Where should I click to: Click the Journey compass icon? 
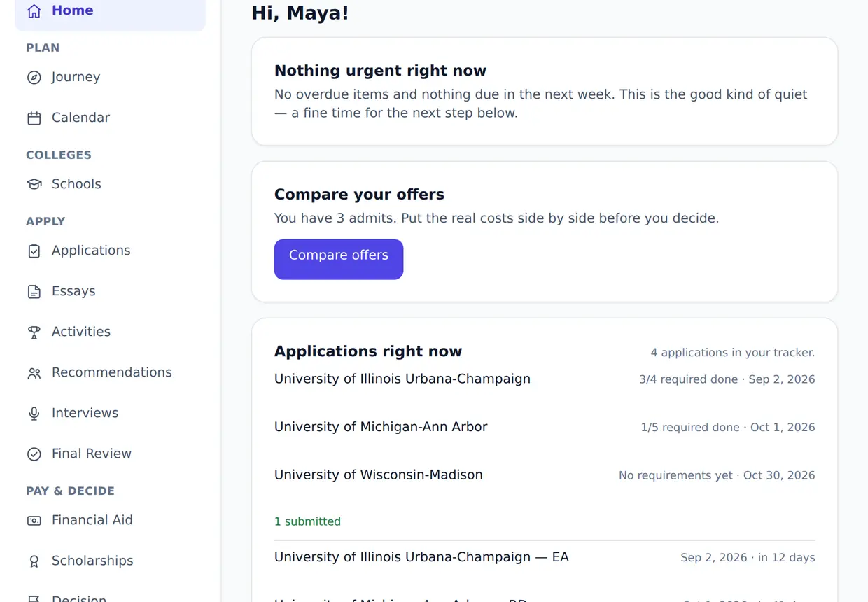[x=34, y=78]
